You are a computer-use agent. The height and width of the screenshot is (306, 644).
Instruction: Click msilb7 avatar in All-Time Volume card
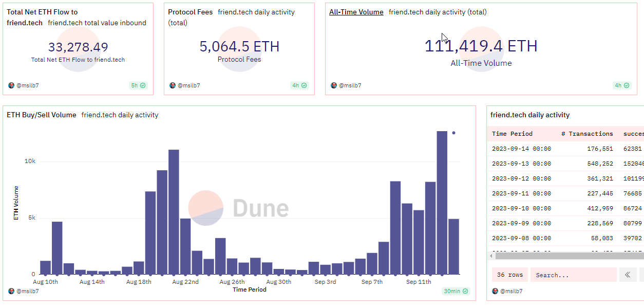334,85
